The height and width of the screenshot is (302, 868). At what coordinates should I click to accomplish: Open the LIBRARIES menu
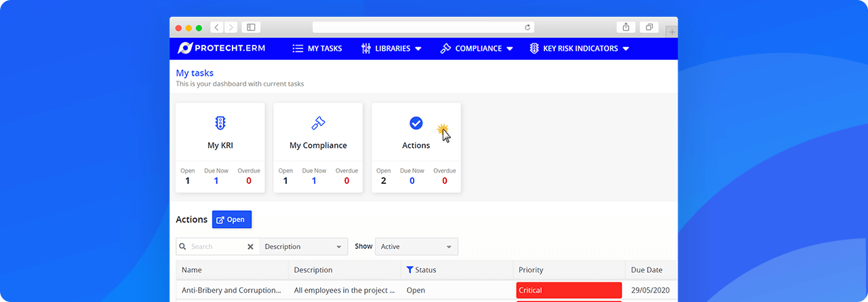click(x=392, y=48)
